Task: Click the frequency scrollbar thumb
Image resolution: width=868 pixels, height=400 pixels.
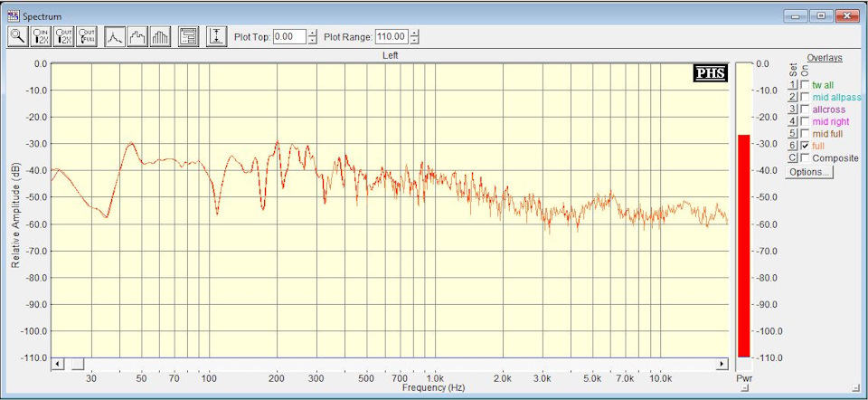Action: pos(78,364)
